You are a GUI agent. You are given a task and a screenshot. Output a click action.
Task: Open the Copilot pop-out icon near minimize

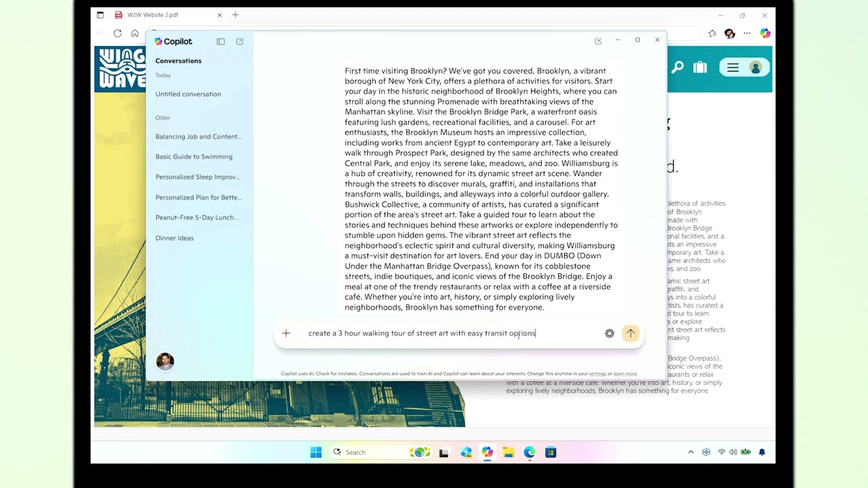[x=598, y=41]
